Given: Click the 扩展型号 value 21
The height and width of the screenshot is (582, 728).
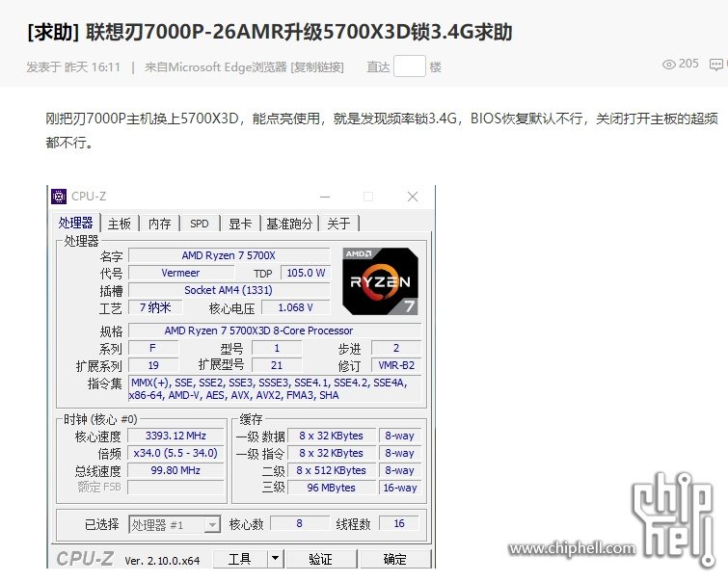Looking at the screenshot, I should pyautogui.click(x=277, y=365).
